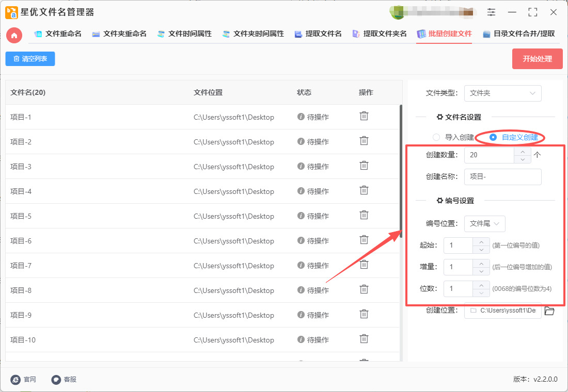The height and width of the screenshot is (392, 568).
Task: Click the info icon in 项目-1 status
Action: (x=301, y=117)
